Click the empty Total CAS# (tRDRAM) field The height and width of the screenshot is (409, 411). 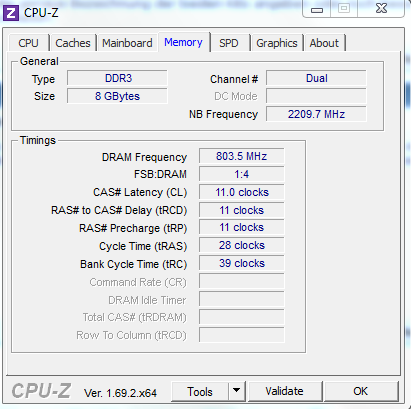[242, 317]
